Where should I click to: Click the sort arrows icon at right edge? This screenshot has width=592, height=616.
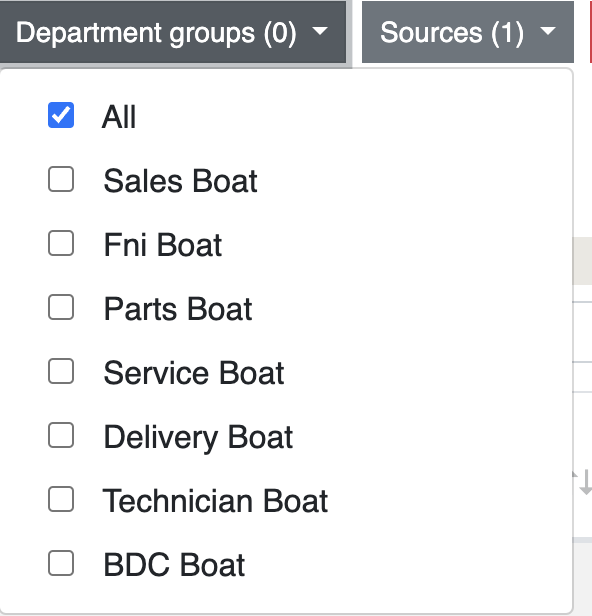click(583, 482)
